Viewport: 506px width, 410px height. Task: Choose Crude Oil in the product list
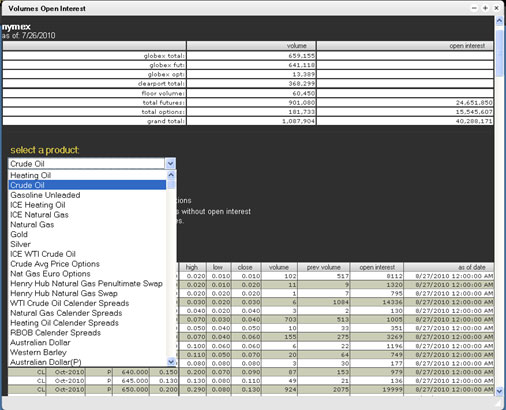(x=87, y=185)
